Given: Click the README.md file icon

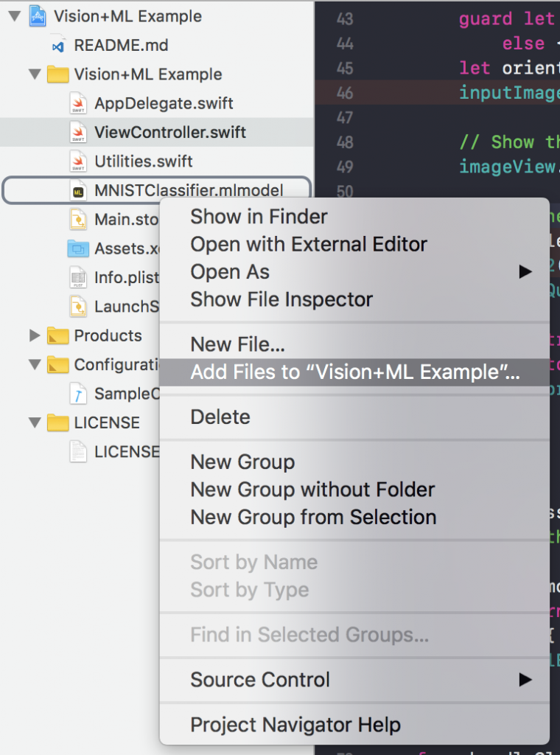Looking at the screenshot, I should (58, 46).
